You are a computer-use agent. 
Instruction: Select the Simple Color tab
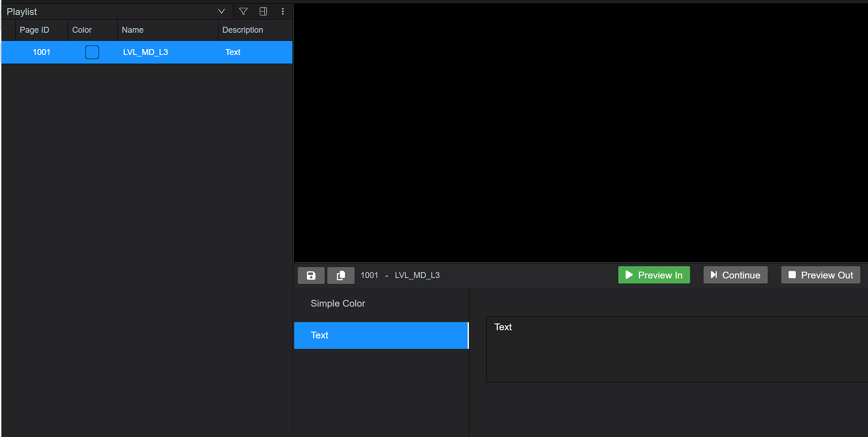click(x=338, y=303)
